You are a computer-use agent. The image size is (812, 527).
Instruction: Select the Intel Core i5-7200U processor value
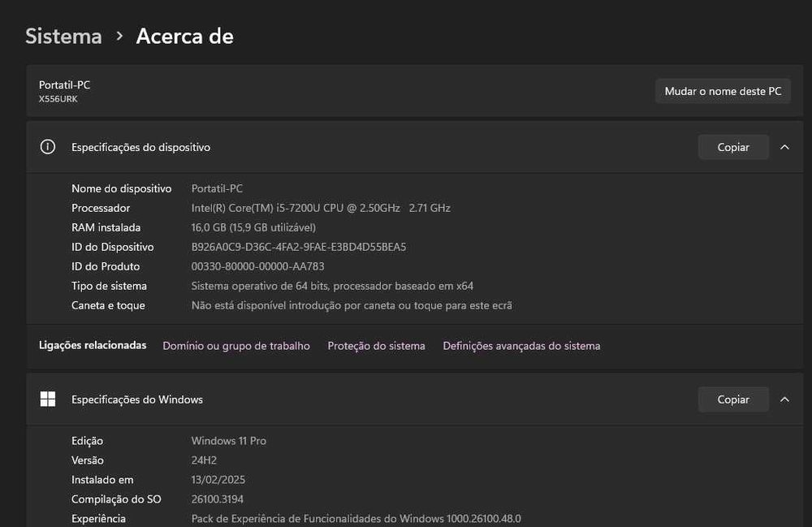coord(321,208)
